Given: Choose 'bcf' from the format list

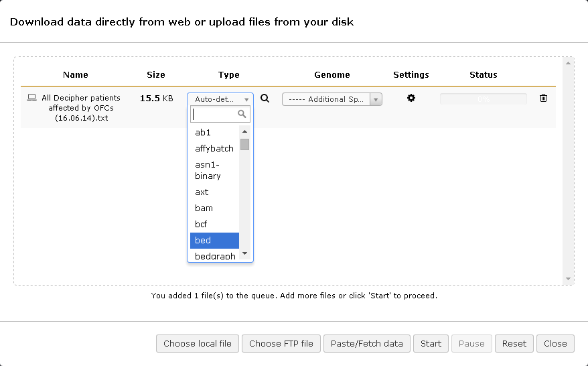Looking at the screenshot, I should (214, 225).
